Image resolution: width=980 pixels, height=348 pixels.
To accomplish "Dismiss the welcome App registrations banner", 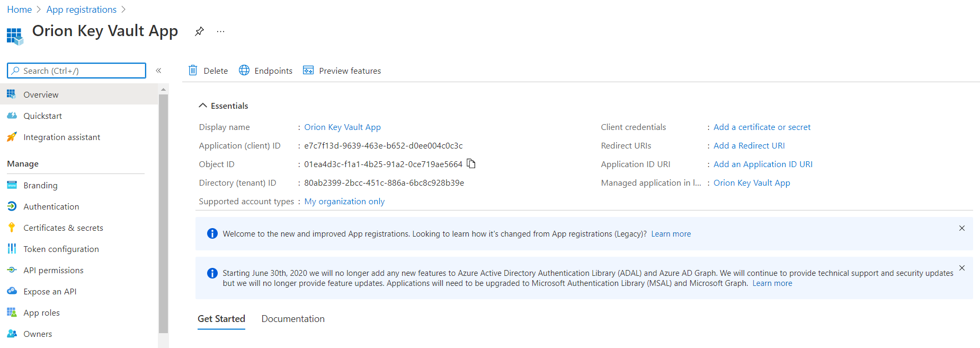I will click(x=962, y=228).
